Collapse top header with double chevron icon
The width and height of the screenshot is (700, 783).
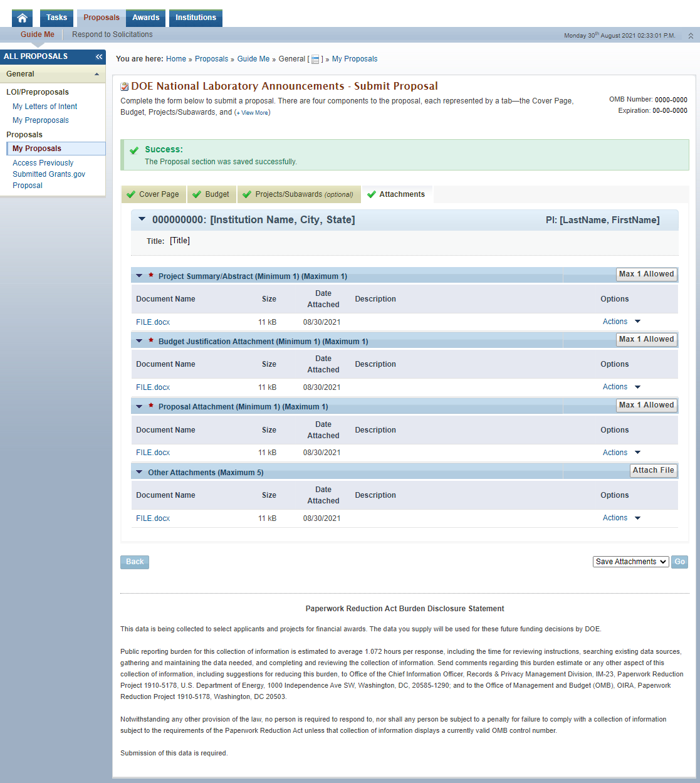[691, 36]
